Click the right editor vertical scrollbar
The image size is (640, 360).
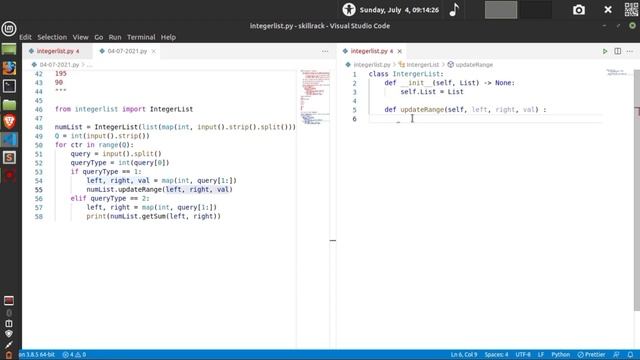pos(637,190)
